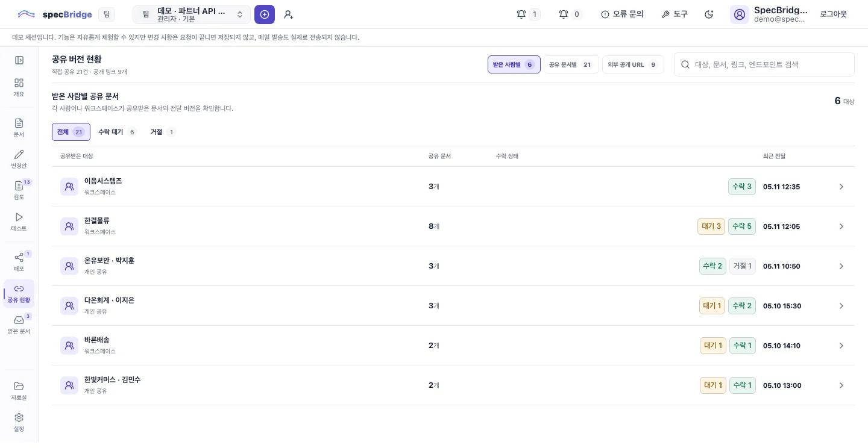
Task: Open 자료실 folder section
Action: tap(19, 391)
